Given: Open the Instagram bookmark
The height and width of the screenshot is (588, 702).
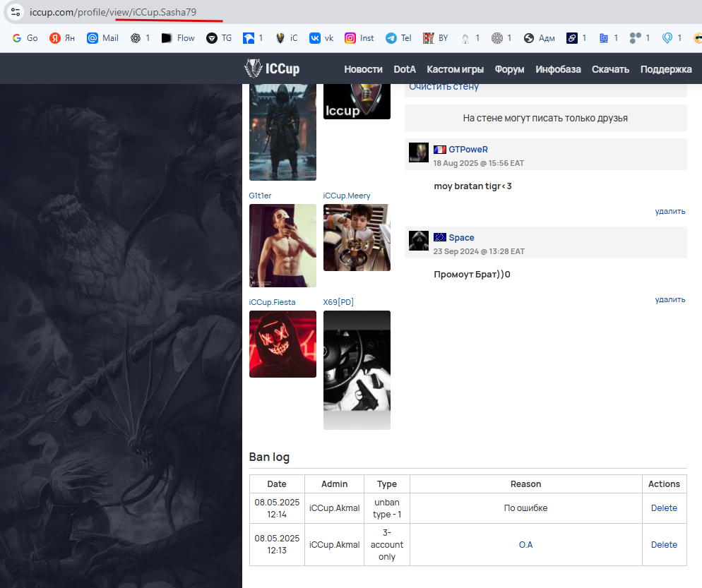Looking at the screenshot, I should pos(359,38).
